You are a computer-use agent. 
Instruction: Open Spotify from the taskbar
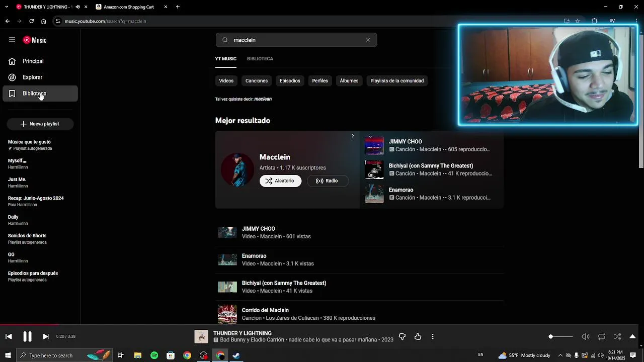tap(154, 355)
